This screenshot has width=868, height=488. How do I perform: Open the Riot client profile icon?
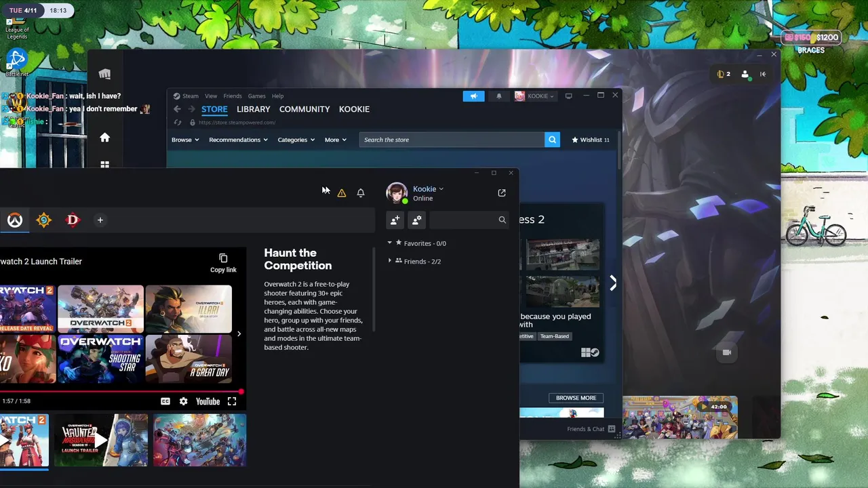point(745,75)
